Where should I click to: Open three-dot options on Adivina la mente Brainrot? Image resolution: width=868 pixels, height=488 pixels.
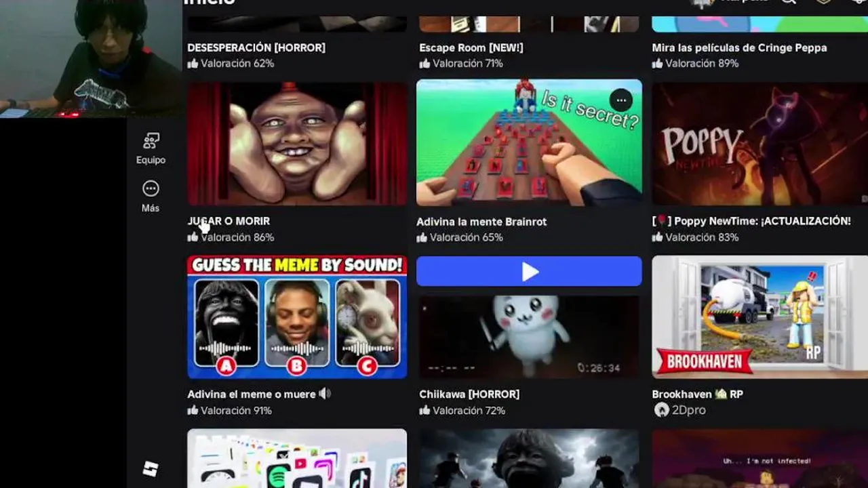click(x=620, y=100)
